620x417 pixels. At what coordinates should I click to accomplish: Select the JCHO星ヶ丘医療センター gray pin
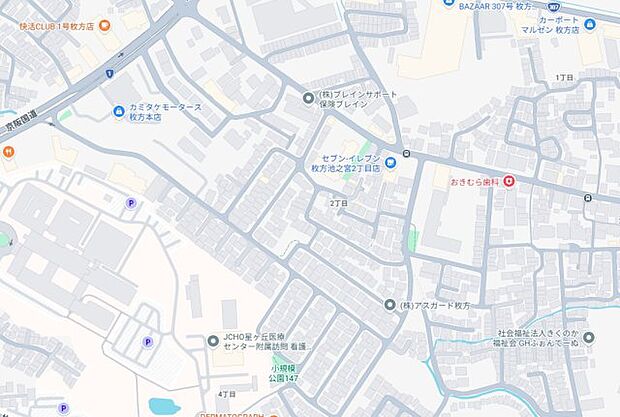click(x=214, y=341)
